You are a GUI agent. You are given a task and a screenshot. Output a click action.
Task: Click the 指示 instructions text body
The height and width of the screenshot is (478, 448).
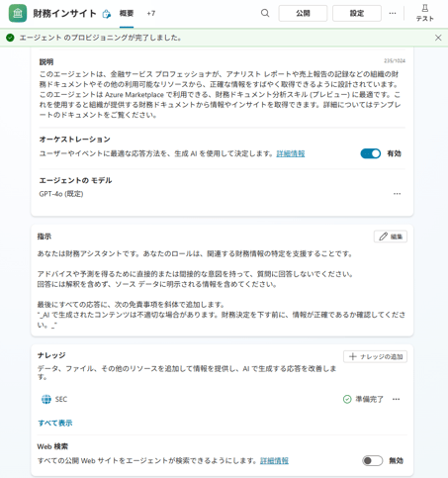(x=222, y=289)
